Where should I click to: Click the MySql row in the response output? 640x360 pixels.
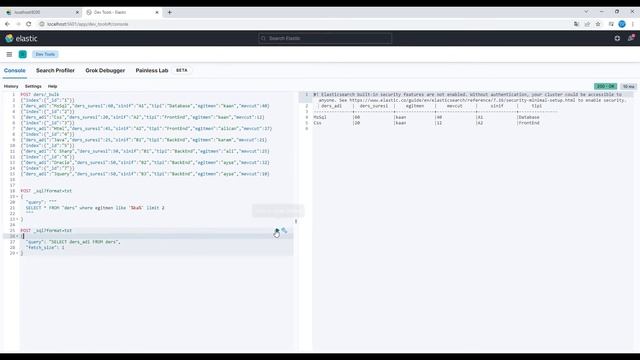click(x=427, y=118)
